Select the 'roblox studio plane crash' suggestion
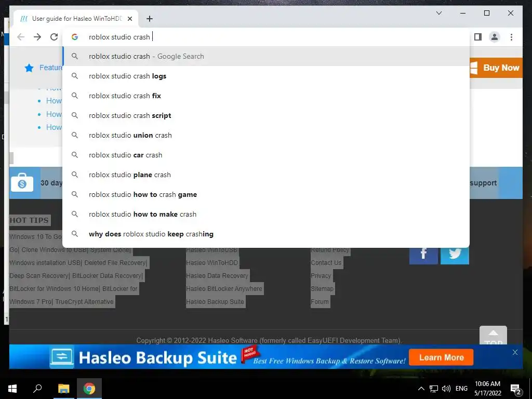Viewport: 532px width, 399px height. point(267,175)
